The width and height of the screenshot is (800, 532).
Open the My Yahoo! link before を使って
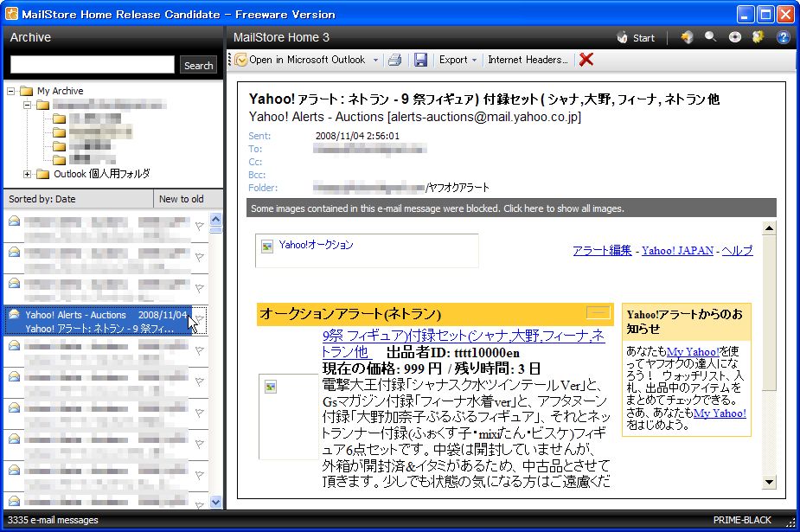tap(693, 351)
